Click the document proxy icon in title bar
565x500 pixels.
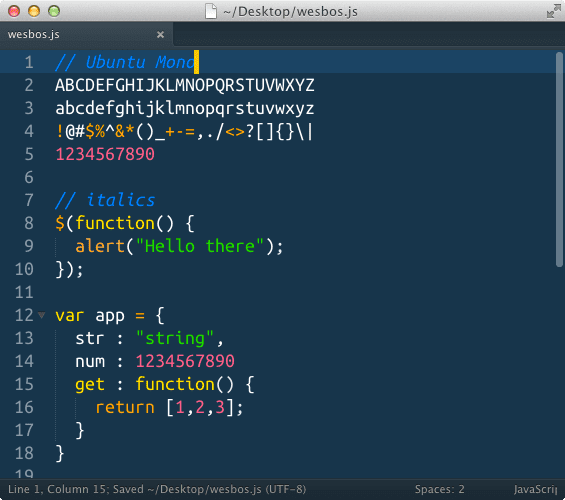pos(211,11)
